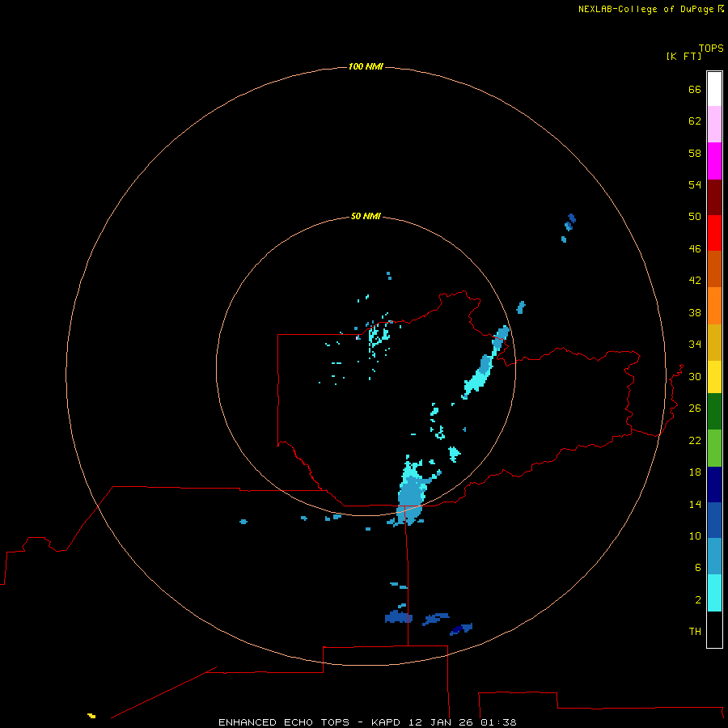Select the magenta color swatch in legend
The width and height of the screenshot is (728, 728).
click(714, 161)
